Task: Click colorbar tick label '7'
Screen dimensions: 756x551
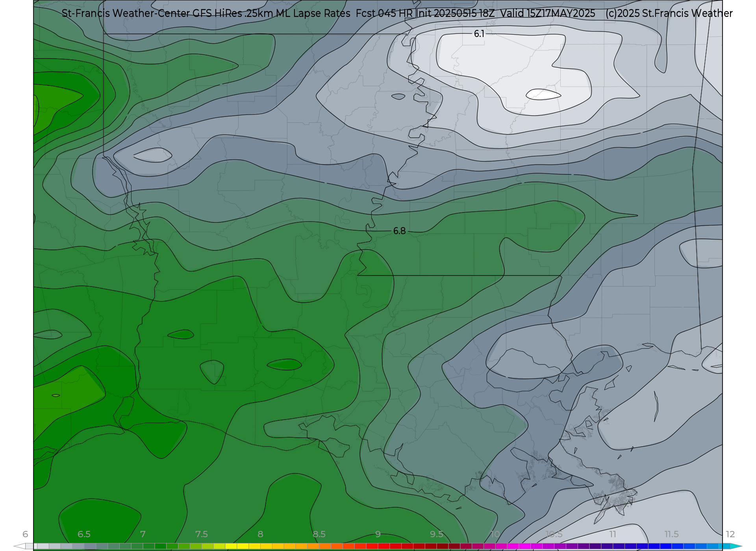Action: point(143,534)
